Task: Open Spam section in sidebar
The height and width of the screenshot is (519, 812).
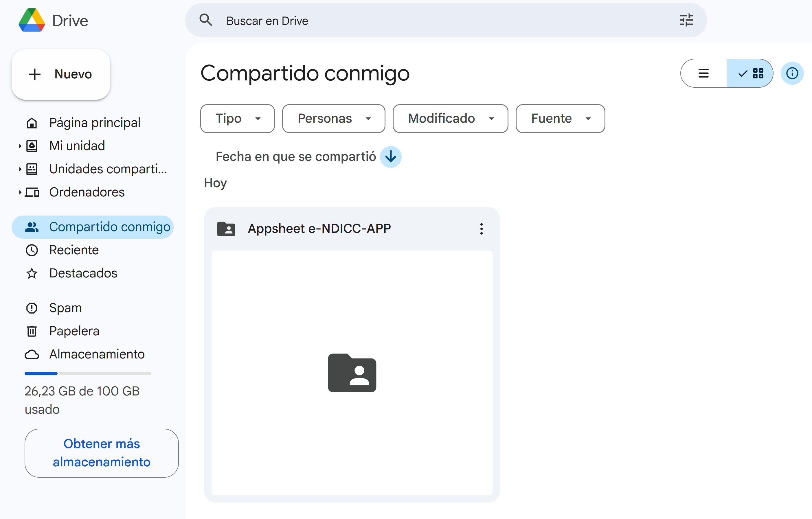Action: (65, 308)
